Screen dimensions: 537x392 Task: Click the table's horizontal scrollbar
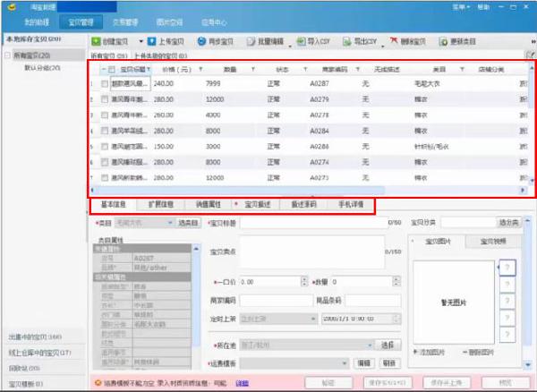(268, 190)
